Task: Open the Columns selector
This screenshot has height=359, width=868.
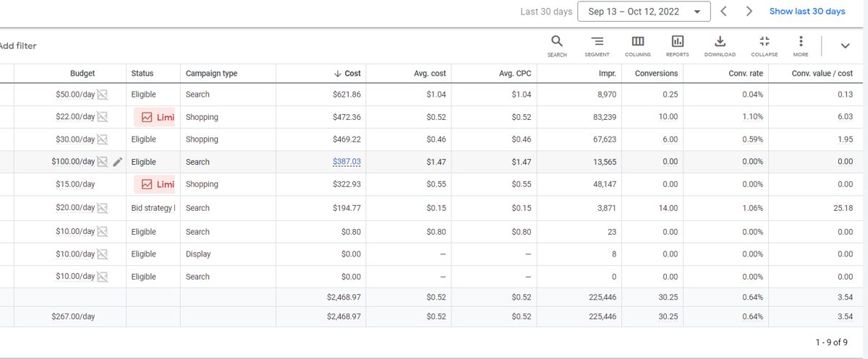Action: 638,46
